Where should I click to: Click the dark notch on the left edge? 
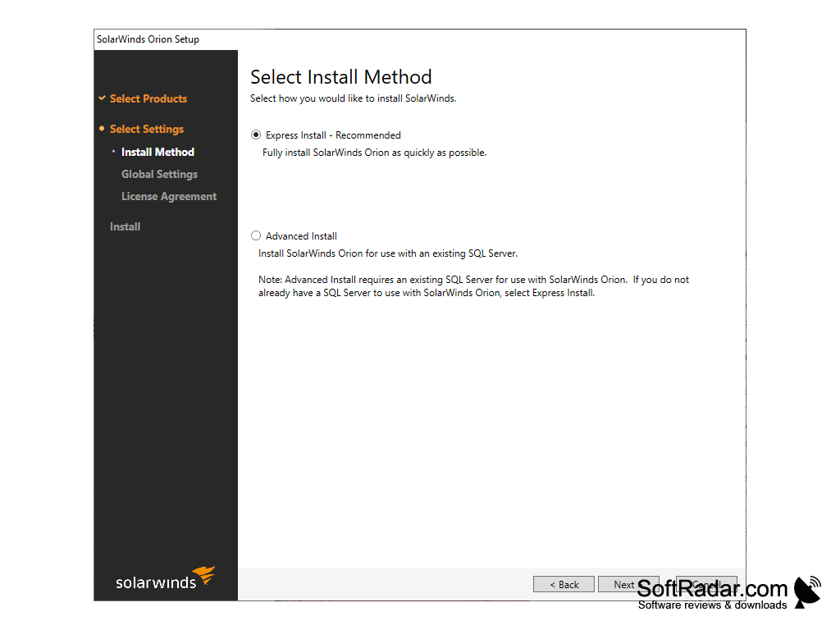94,328
